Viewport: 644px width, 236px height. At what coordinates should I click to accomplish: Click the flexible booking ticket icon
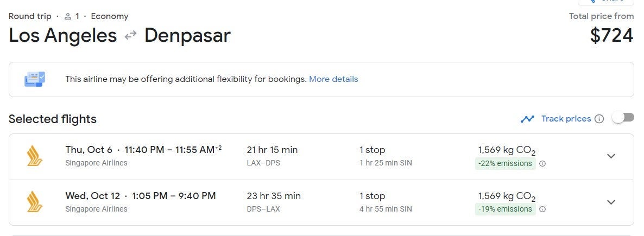tap(35, 79)
